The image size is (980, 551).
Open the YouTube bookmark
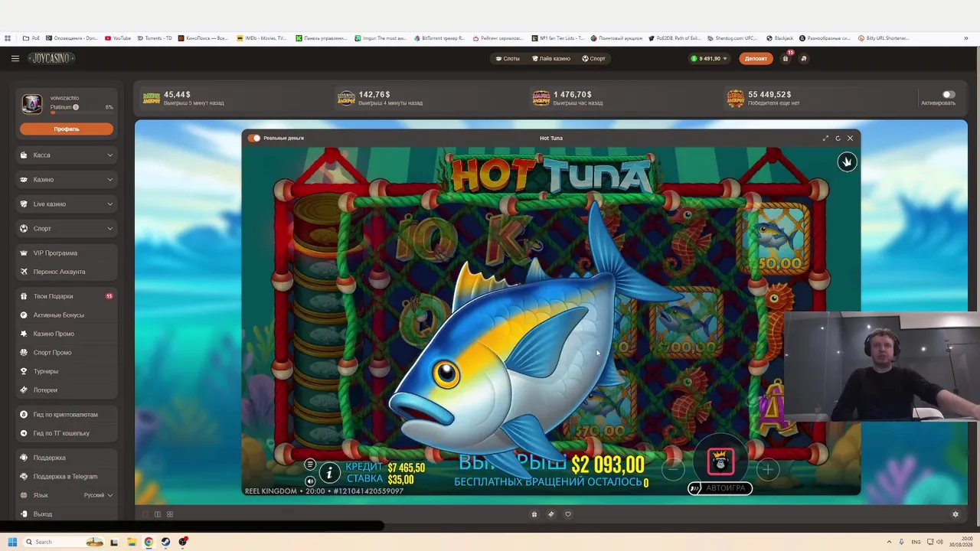118,38
